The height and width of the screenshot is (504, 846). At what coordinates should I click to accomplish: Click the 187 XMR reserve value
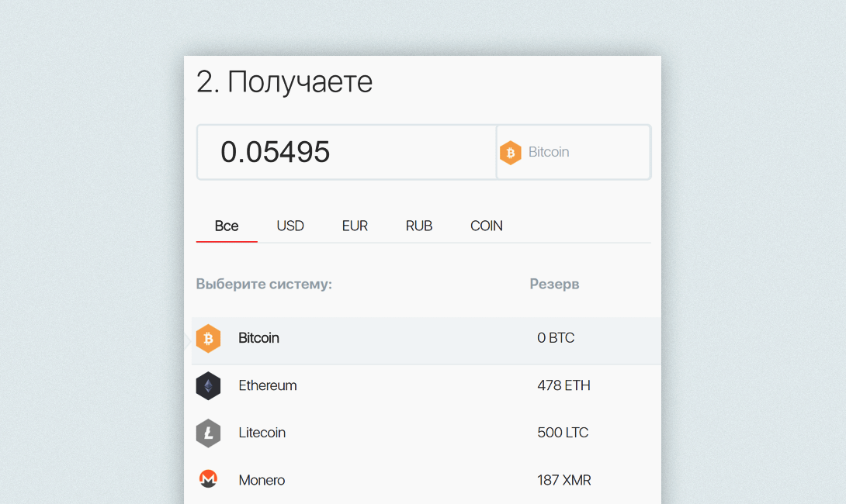point(564,480)
